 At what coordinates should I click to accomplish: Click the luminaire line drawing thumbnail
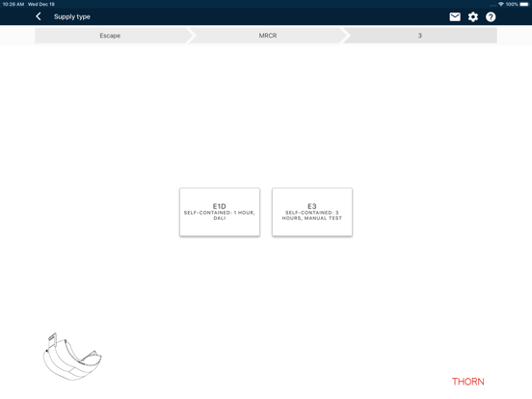point(72,357)
